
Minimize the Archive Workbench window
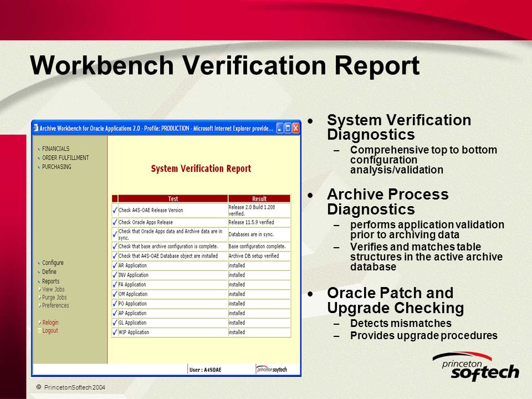280,128
